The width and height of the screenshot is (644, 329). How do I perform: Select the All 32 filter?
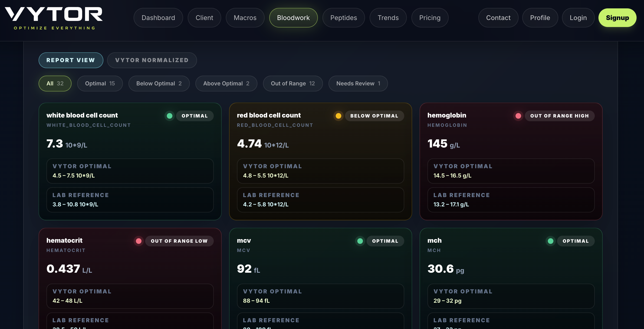(55, 83)
